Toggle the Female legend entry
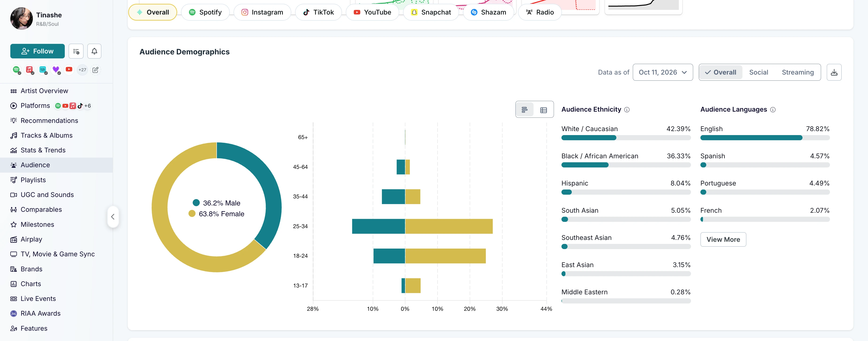The image size is (868, 341). 216,214
